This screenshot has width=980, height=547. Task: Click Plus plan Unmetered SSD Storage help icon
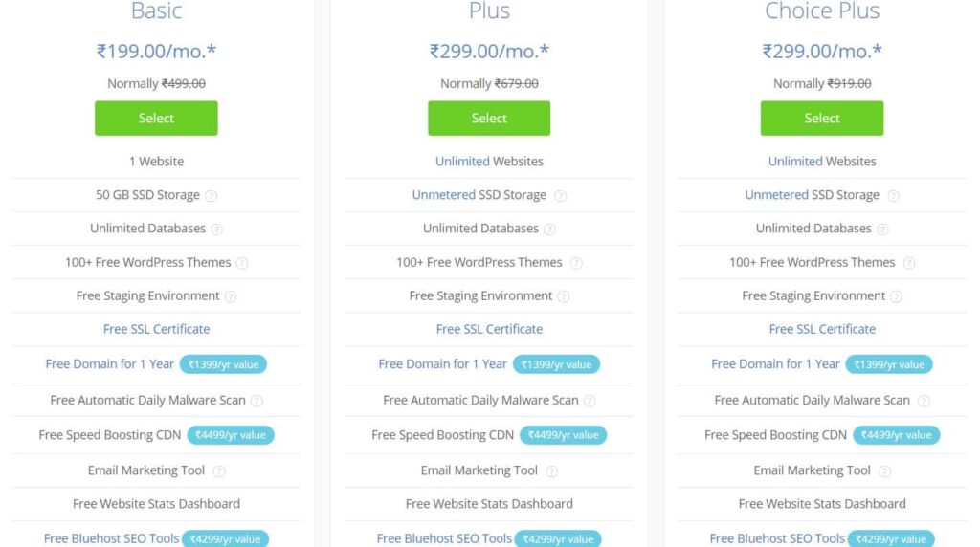tap(561, 196)
